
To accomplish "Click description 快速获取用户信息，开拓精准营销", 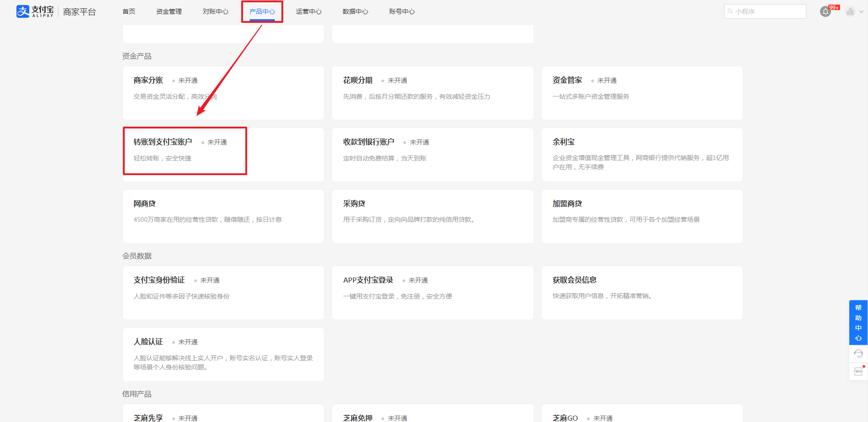I will point(602,296).
